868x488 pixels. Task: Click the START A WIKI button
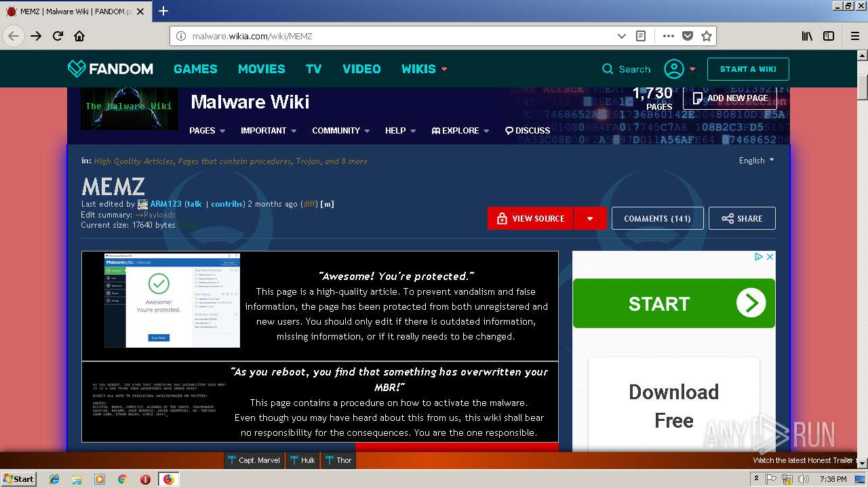pos(748,68)
